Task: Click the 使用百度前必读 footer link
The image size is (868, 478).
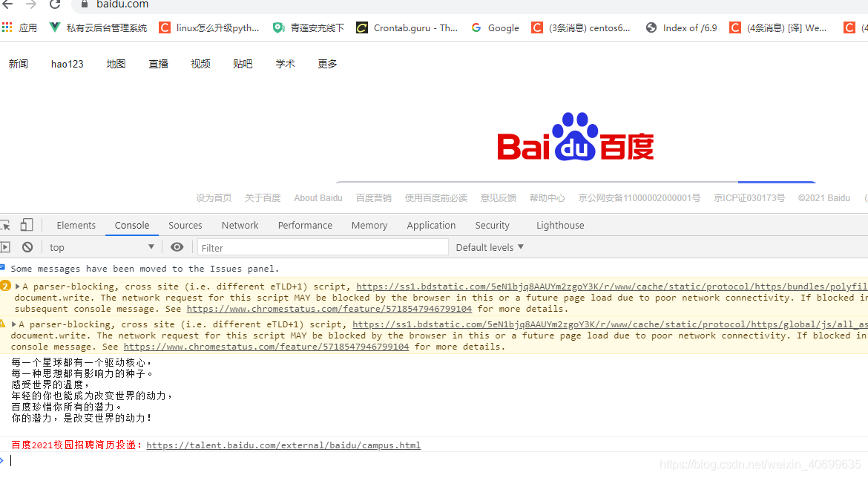Action: [436, 198]
